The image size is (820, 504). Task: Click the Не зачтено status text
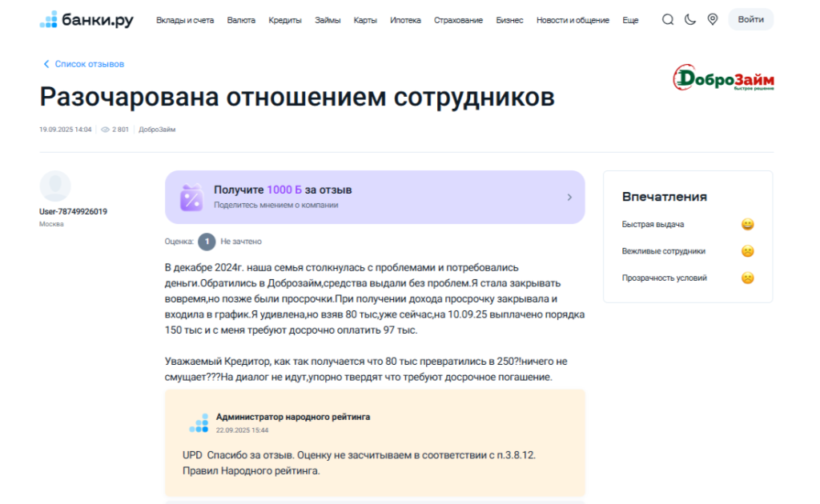(x=241, y=242)
